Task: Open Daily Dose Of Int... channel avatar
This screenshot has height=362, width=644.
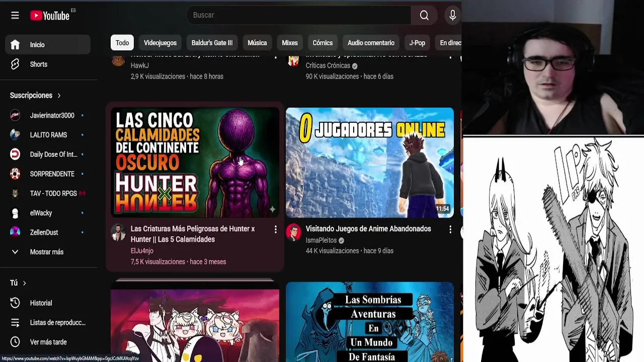Action: 15,154
